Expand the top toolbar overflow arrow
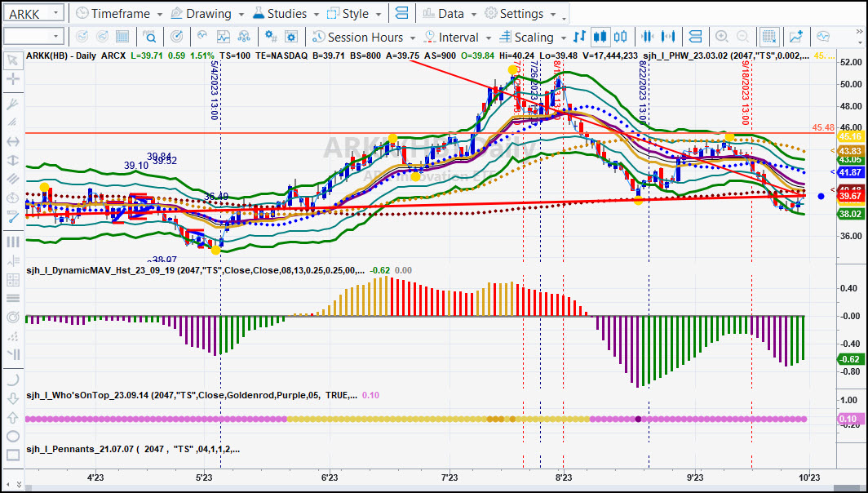 click(564, 17)
